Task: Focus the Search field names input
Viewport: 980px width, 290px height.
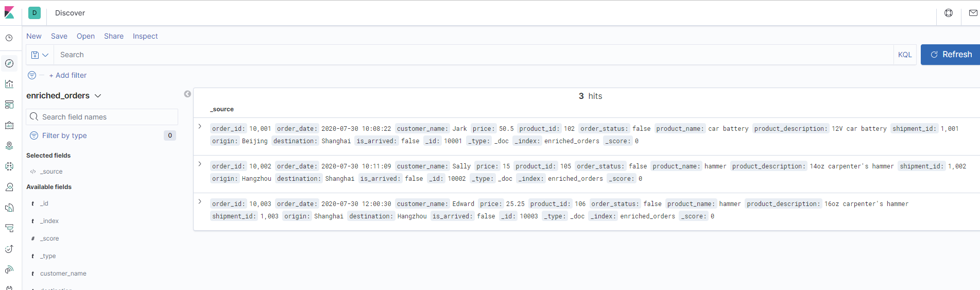Action: 102,117
